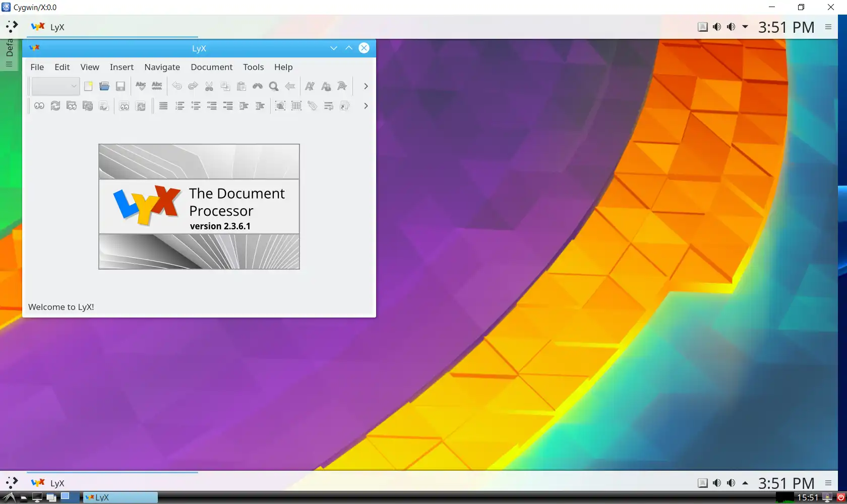
Task: Select LyX task in bottom KDE panel
Action: tap(112, 482)
